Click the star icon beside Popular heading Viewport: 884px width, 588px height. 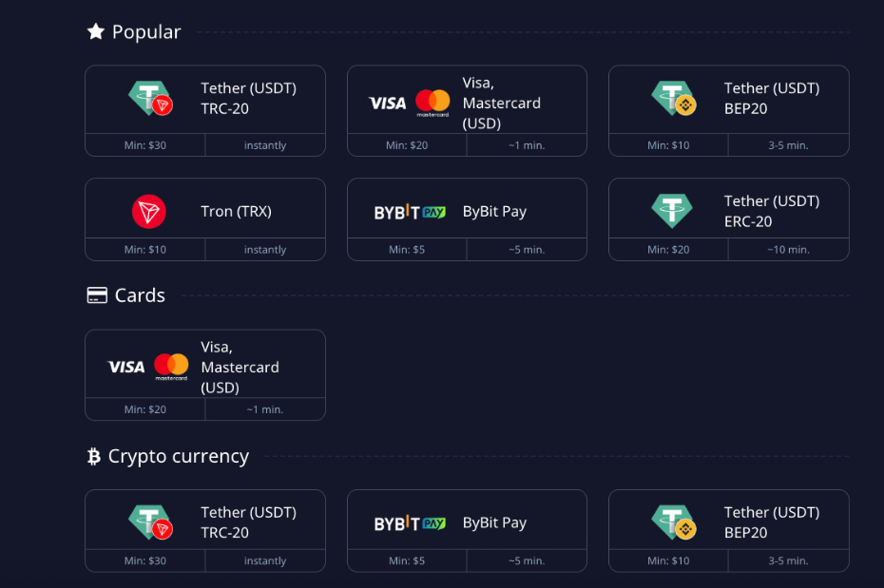[94, 30]
